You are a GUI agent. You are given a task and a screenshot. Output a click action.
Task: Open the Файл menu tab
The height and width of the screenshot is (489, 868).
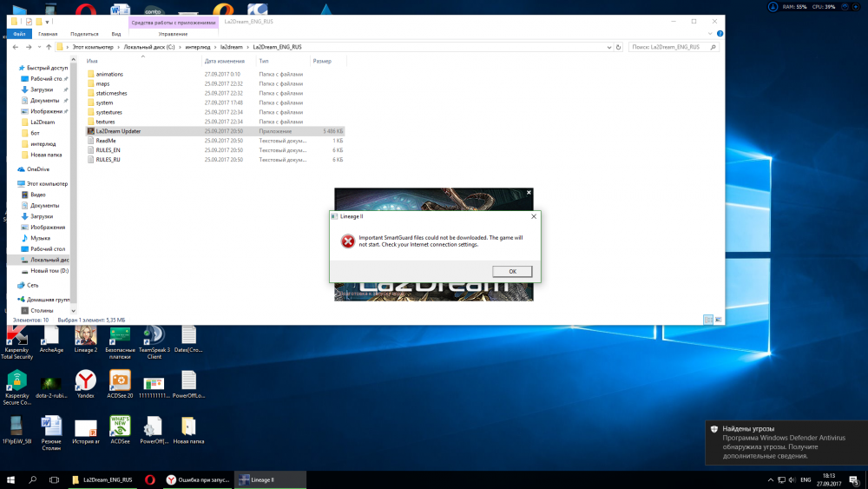(x=19, y=34)
